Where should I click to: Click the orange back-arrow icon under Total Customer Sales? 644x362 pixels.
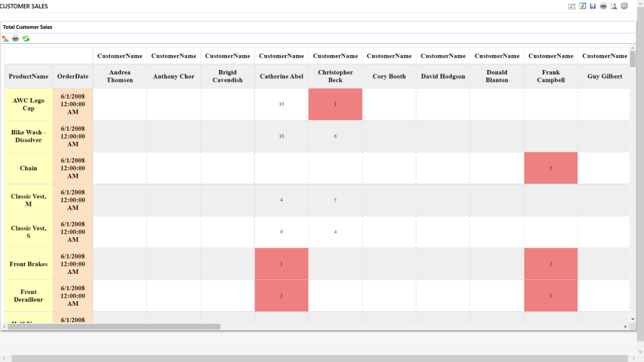click(6, 39)
